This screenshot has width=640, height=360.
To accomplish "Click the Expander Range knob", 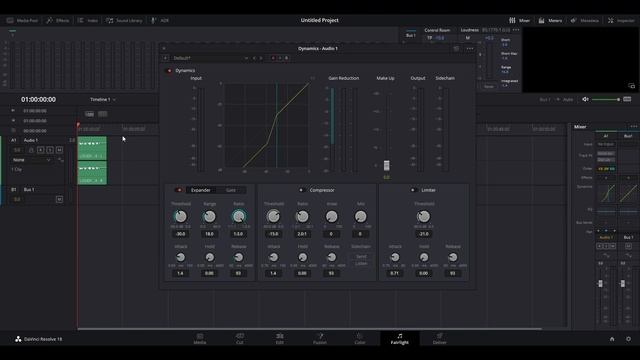I will [209, 216].
